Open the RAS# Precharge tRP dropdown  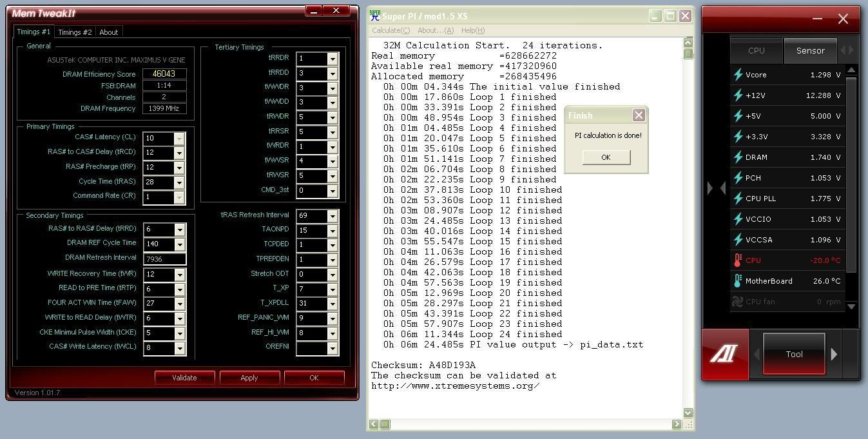coord(179,168)
